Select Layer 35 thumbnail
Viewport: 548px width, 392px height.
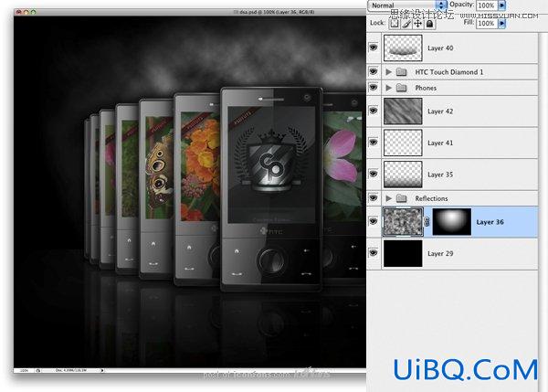pyautogui.click(x=403, y=175)
